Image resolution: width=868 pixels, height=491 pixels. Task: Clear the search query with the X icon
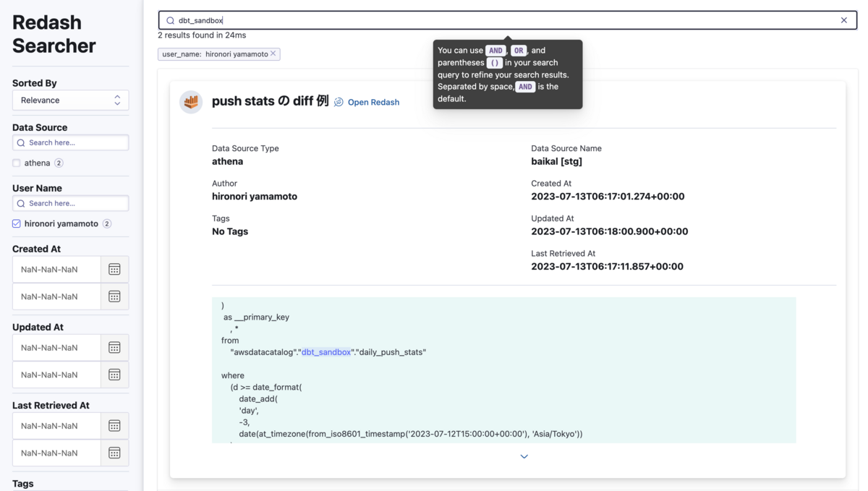[x=843, y=20]
